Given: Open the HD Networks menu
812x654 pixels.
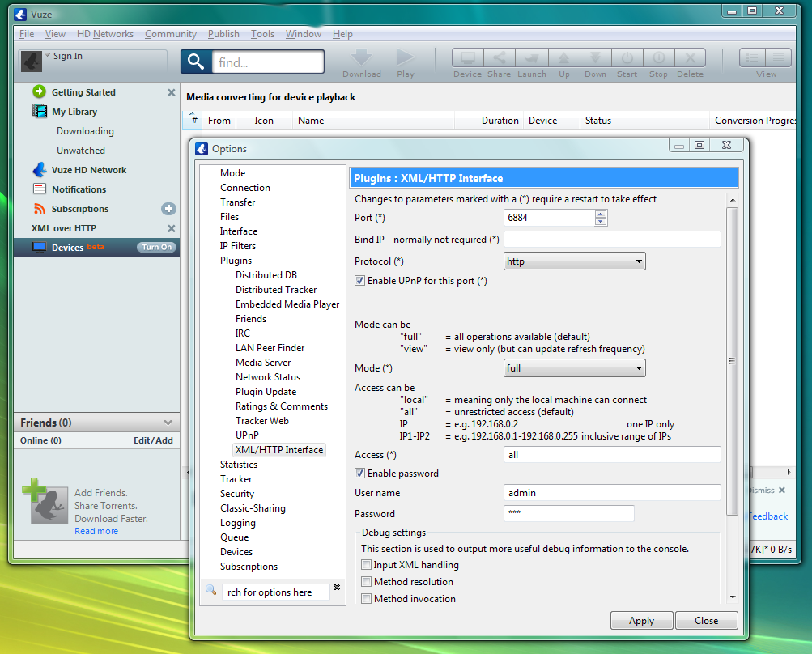Looking at the screenshot, I should point(105,34).
